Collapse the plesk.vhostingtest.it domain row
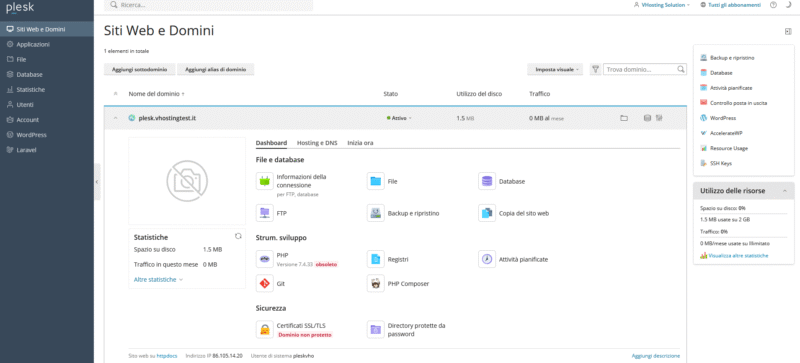 click(x=115, y=118)
